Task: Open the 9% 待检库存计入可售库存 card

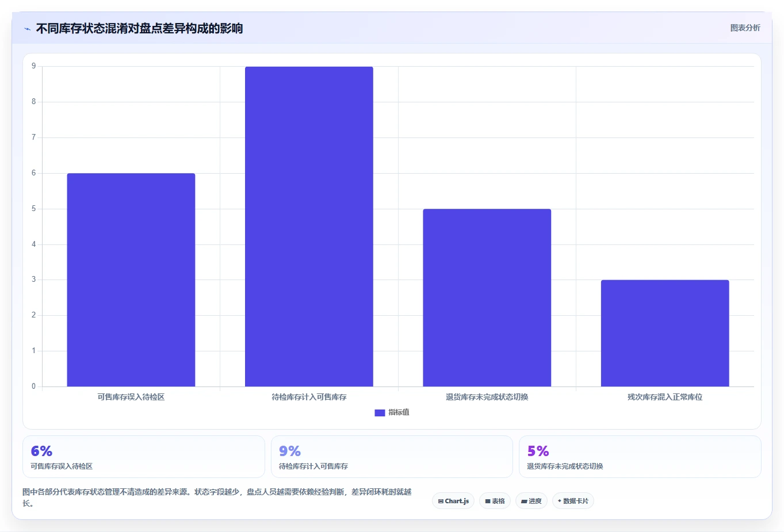Action: click(392, 457)
